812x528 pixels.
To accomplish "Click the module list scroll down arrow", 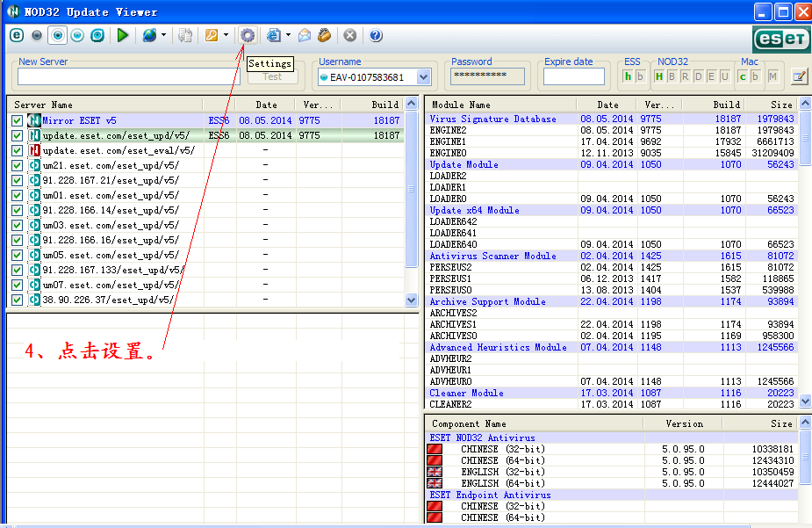I will [805, 401].
